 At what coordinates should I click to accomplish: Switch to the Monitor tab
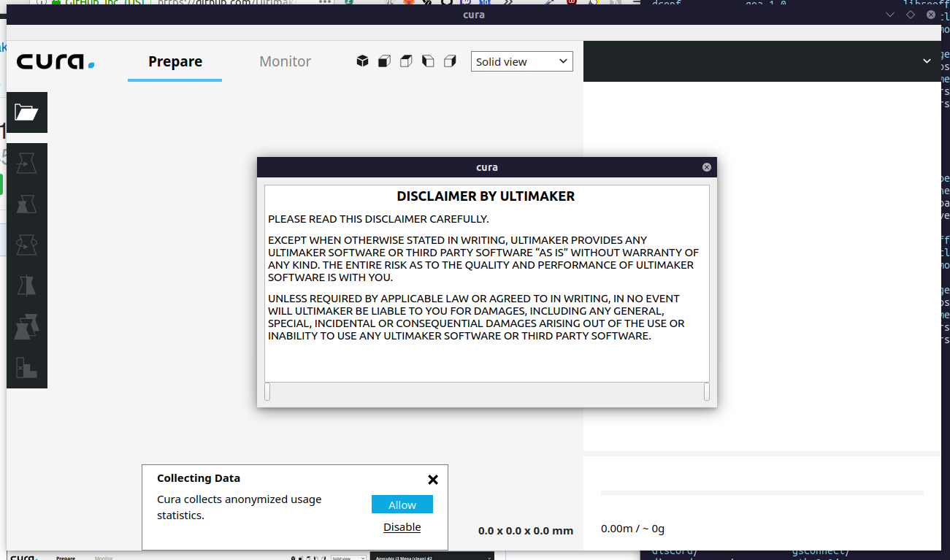click(285, 61)
